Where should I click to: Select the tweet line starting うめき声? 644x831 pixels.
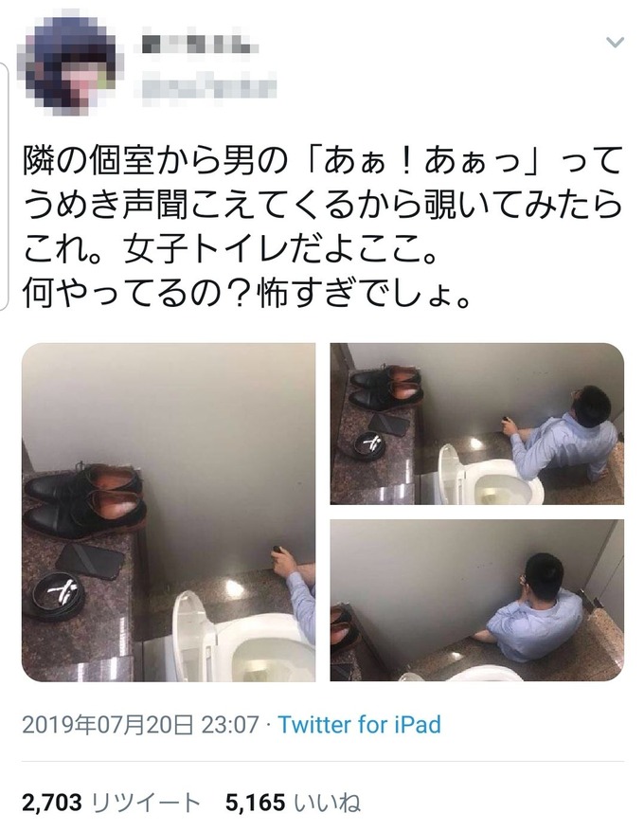point(322,205)
